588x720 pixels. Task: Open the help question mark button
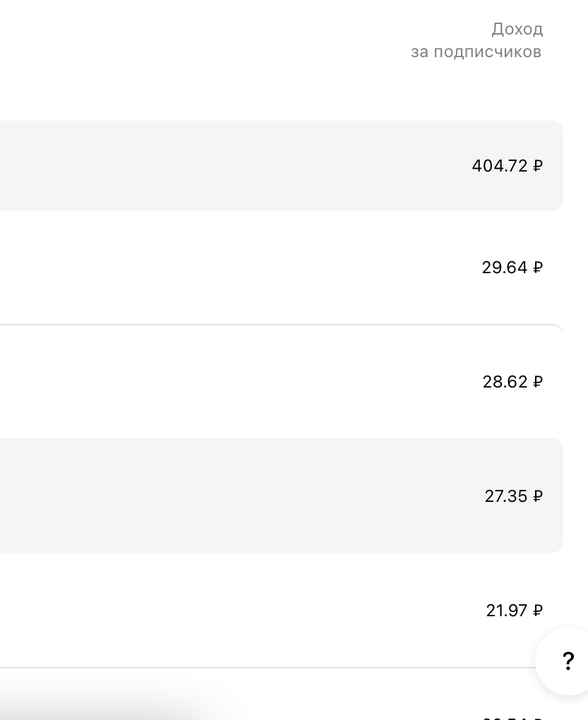568,661
